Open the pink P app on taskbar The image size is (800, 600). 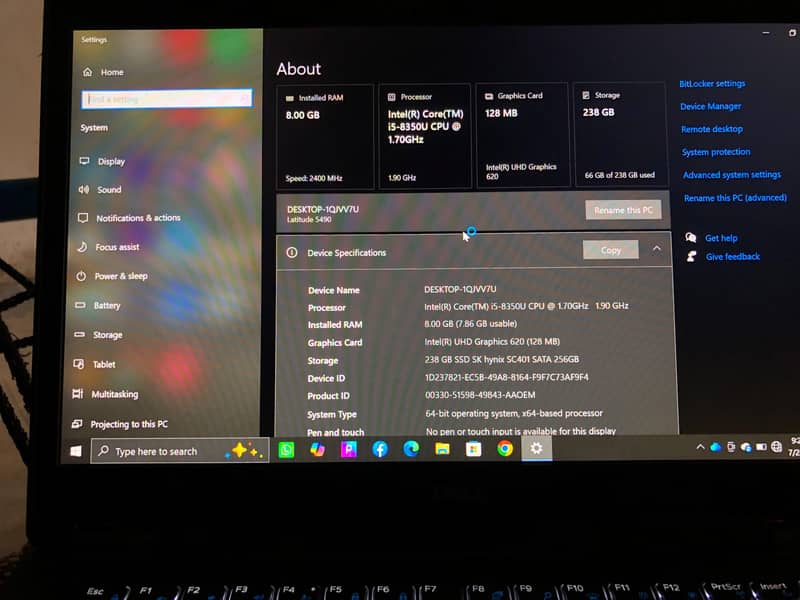point(349,449)
